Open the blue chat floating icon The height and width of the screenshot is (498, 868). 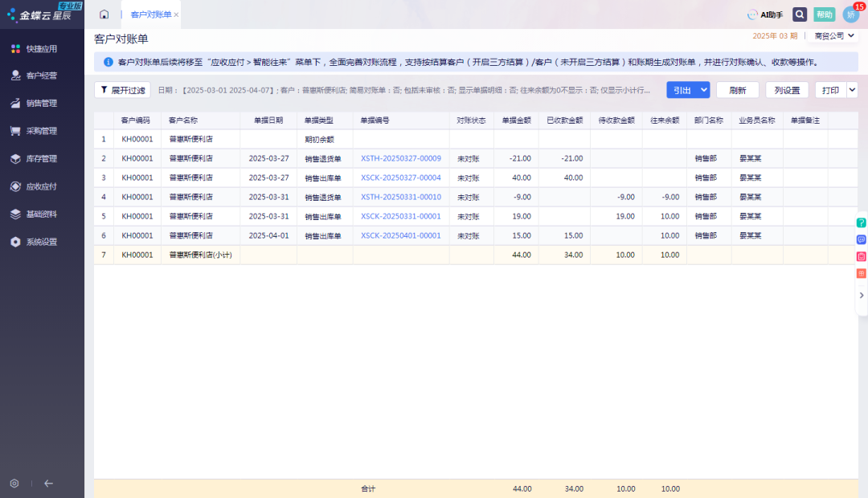862,239
